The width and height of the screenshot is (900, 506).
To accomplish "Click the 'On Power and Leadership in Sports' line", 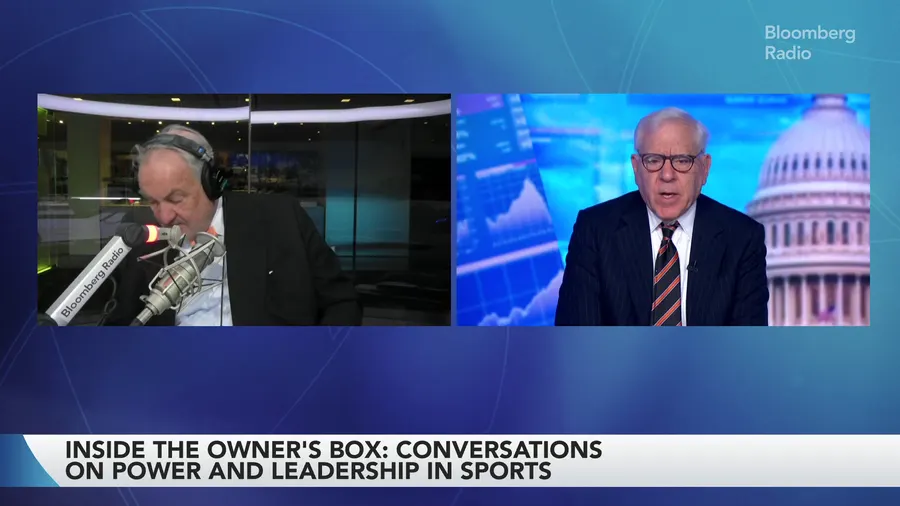I will pyautogui.click(x=308, y=470).
